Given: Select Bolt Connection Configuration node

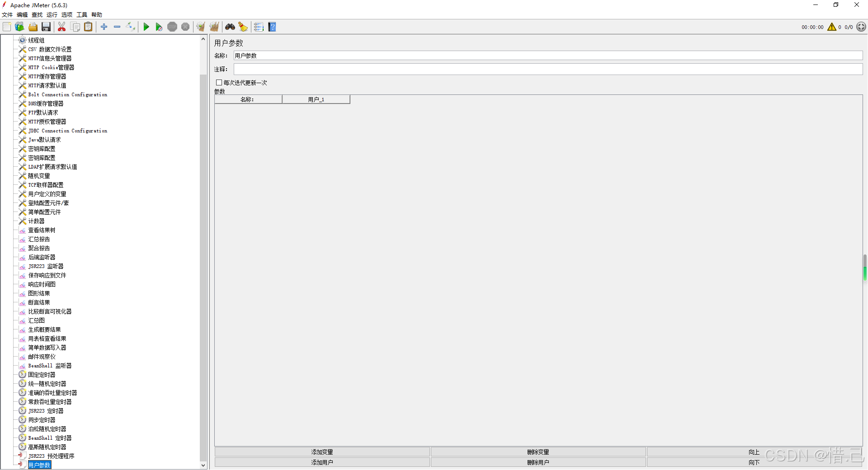Looking at the screenshot, I should coord(68,94).
